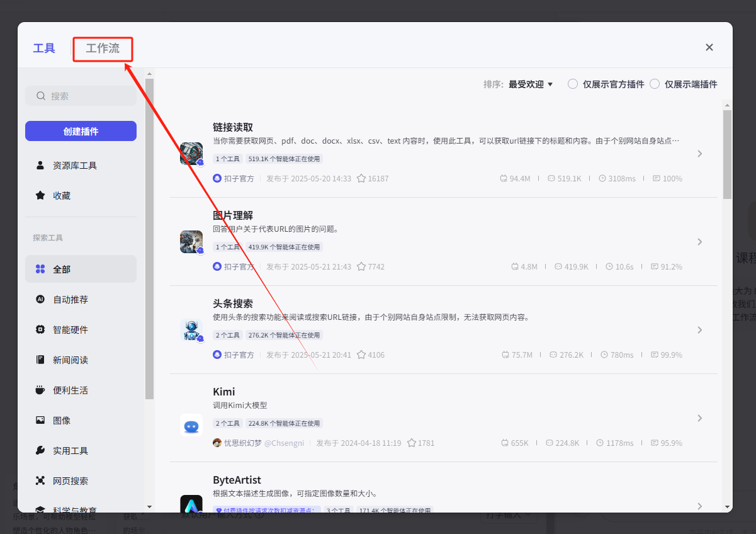Open the 排序 最受欢迎 sort dropdown
The image size is (756, 534).
[531, 84]
